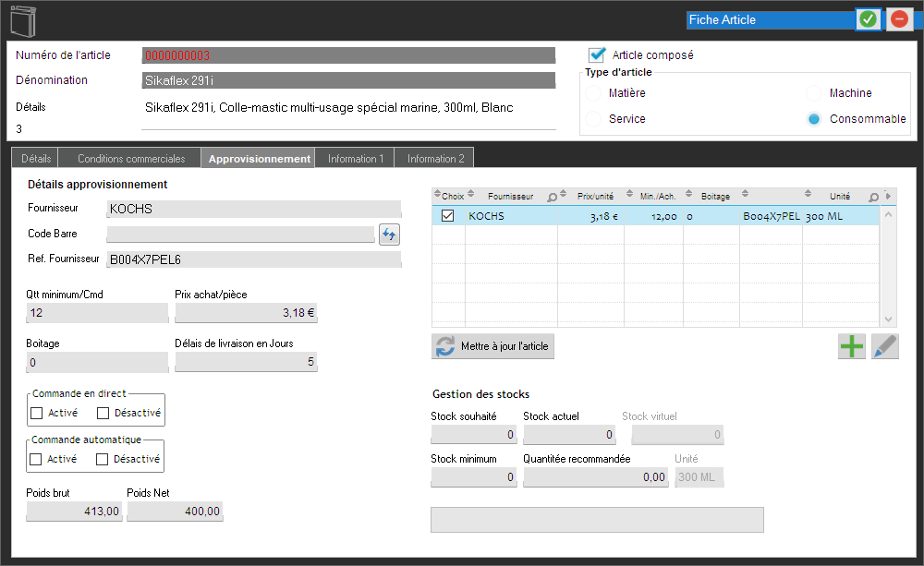Click the book icon at top left
Image resolution: width=924 pixels, height=566 pixels.
click(23, 19)
